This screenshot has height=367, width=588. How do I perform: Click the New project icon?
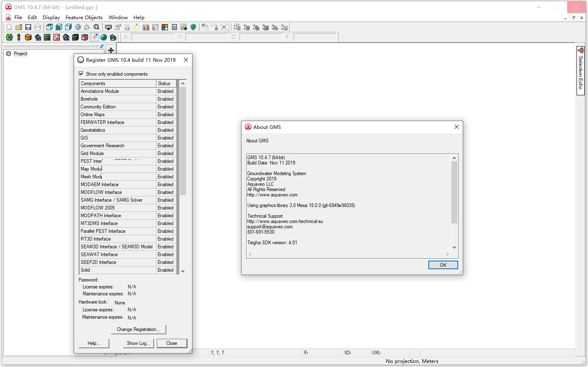[x=9, y=27]
